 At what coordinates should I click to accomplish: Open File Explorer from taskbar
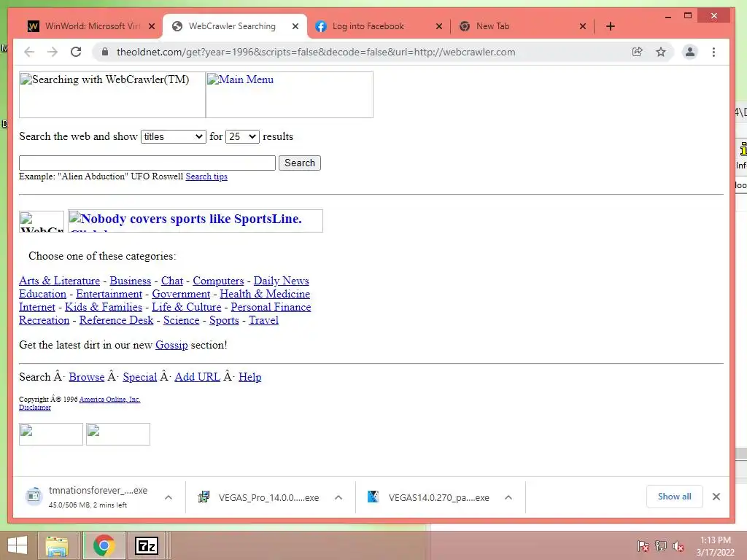click(57, 545)
